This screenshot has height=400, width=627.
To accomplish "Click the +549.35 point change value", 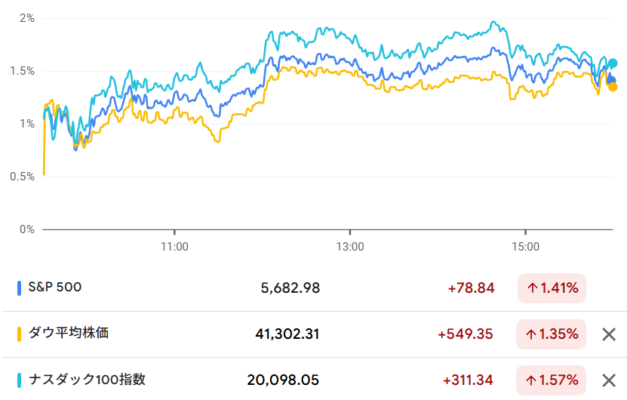I will 465,334.
